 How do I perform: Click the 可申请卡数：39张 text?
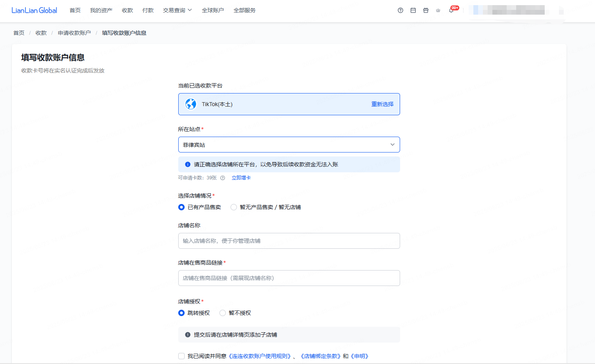[x=197, y=178]
